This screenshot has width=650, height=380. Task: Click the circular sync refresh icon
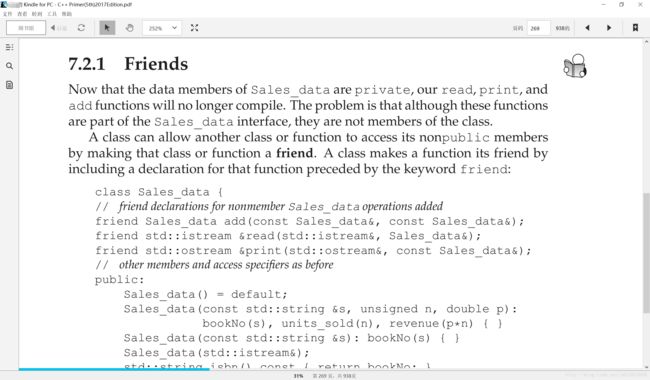(x=81, y=28)
